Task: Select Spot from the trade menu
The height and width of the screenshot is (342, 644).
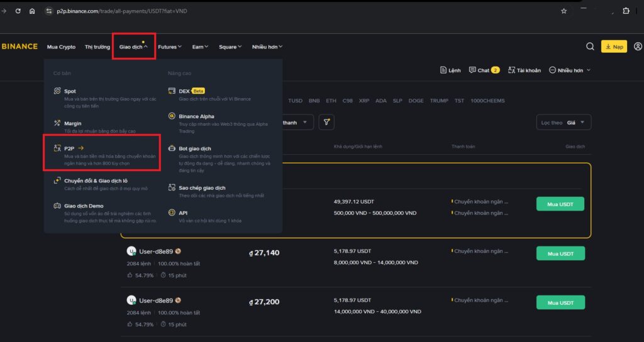Action: click(x=105, y=98)
